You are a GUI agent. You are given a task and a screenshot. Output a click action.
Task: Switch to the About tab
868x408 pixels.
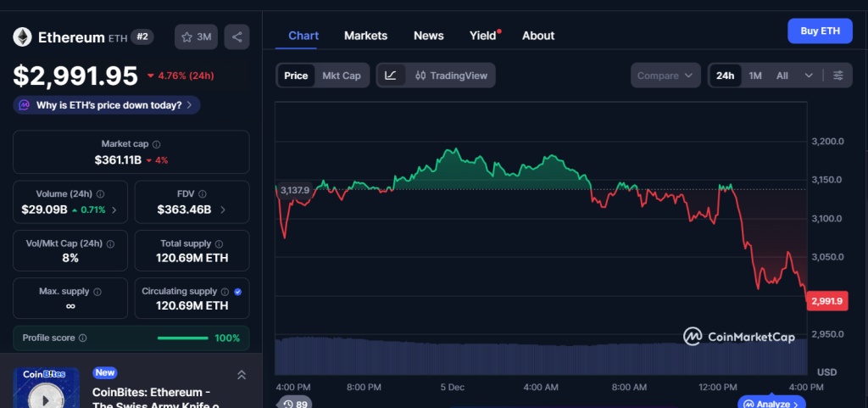(x=538, y=36)
